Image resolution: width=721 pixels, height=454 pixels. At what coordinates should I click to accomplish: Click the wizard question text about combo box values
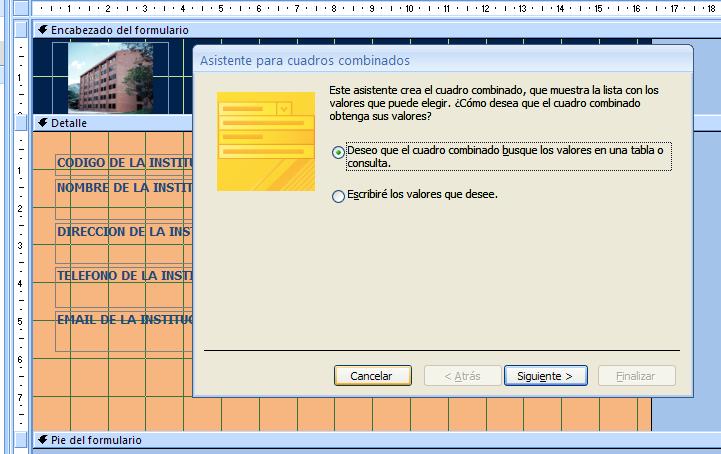[x=494, y=103]
